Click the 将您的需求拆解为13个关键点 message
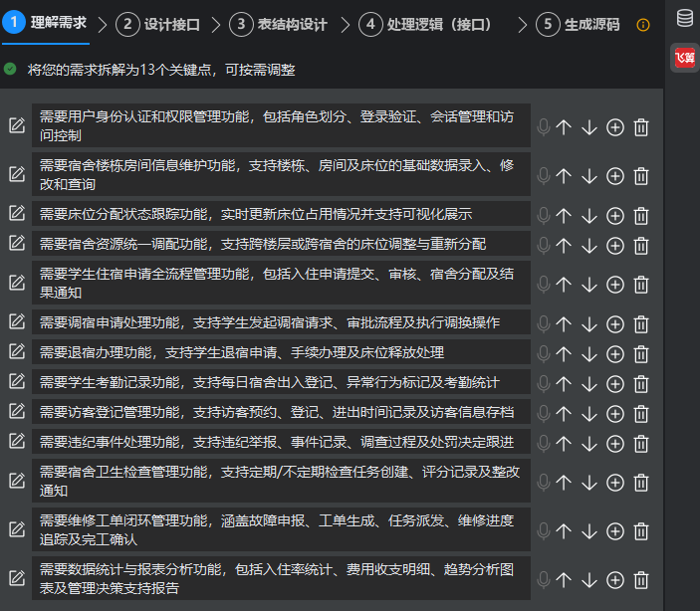700x611 pixels. 161,70
